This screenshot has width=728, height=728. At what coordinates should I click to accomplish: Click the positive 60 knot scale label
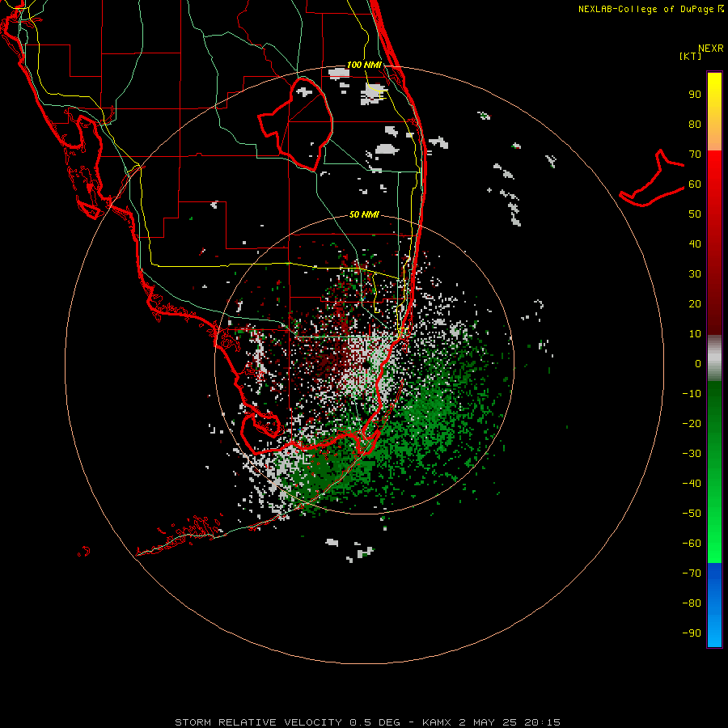[x=695, y=184]
